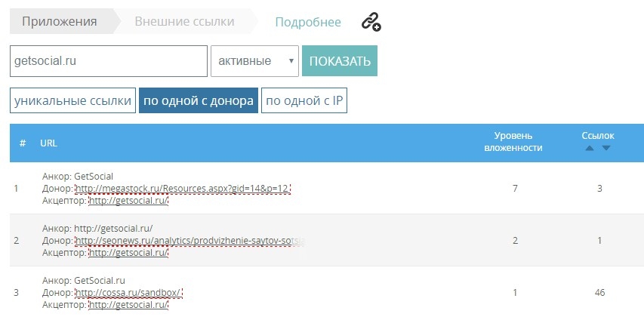
Task: Toggle the 'по одной с донора' filter
Action: 198,101
